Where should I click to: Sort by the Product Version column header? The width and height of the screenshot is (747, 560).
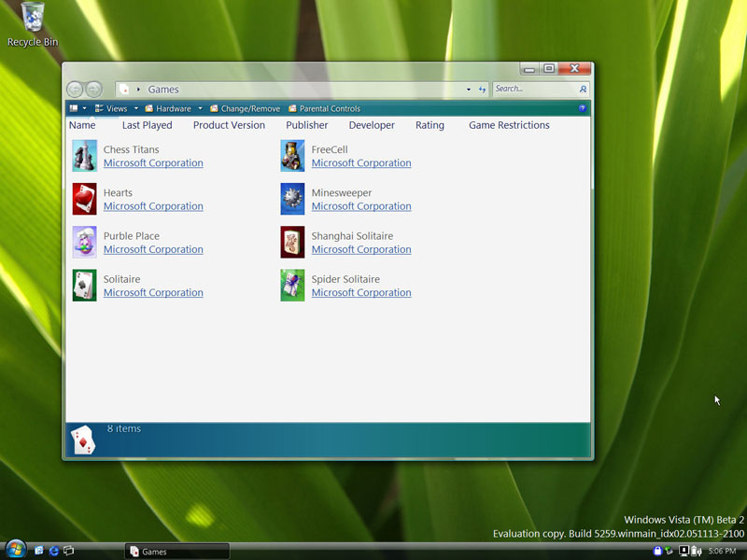click(229, 125)
